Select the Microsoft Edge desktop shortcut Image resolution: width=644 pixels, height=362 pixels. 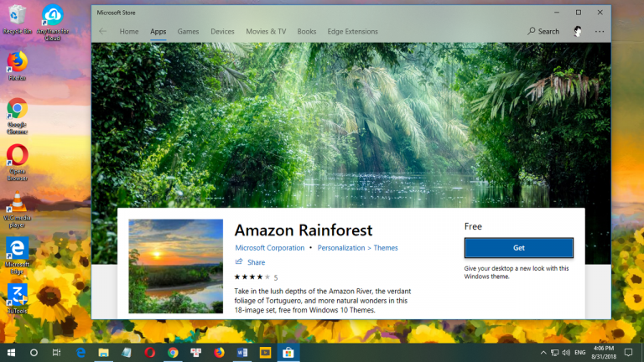(x=17, y=256)
